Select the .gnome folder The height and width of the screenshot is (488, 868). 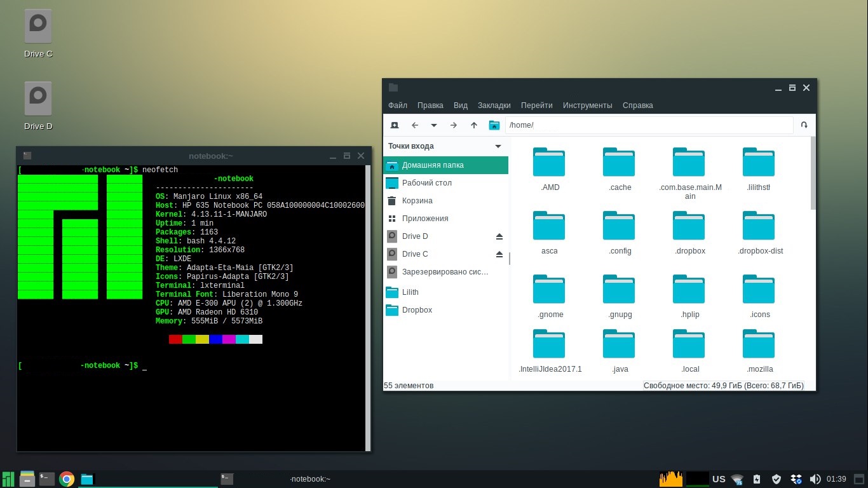(549, 296)
